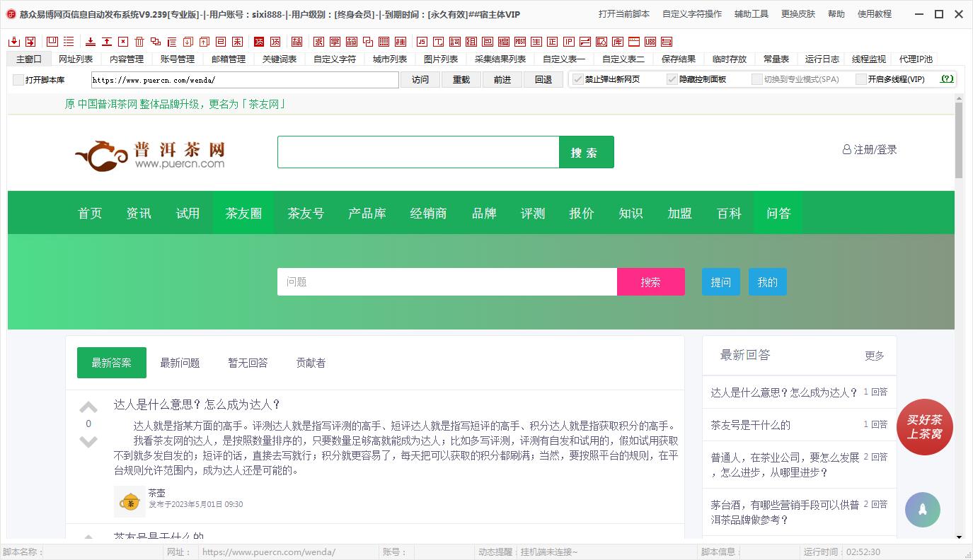973x560 pixels.
Task: Open the 使用教程 menu
Action: 875,14
